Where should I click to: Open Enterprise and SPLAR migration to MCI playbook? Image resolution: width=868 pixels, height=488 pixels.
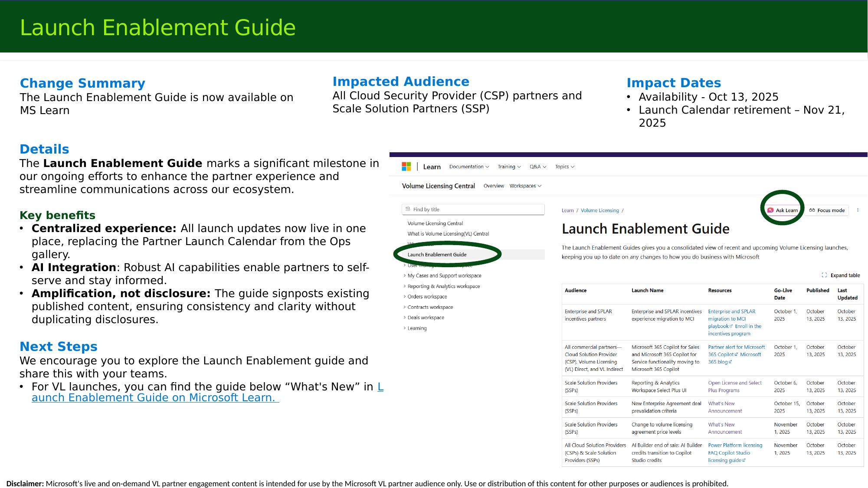731,319
